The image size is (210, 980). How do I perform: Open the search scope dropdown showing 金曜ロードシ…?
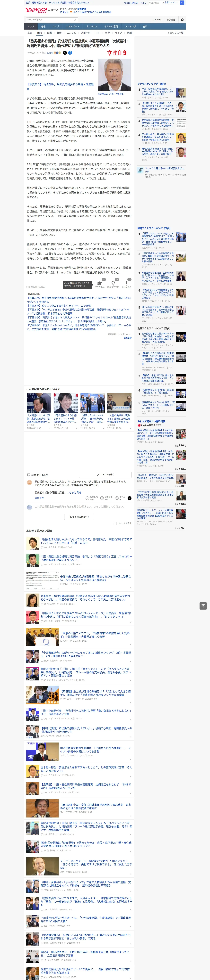coord(170,3)
